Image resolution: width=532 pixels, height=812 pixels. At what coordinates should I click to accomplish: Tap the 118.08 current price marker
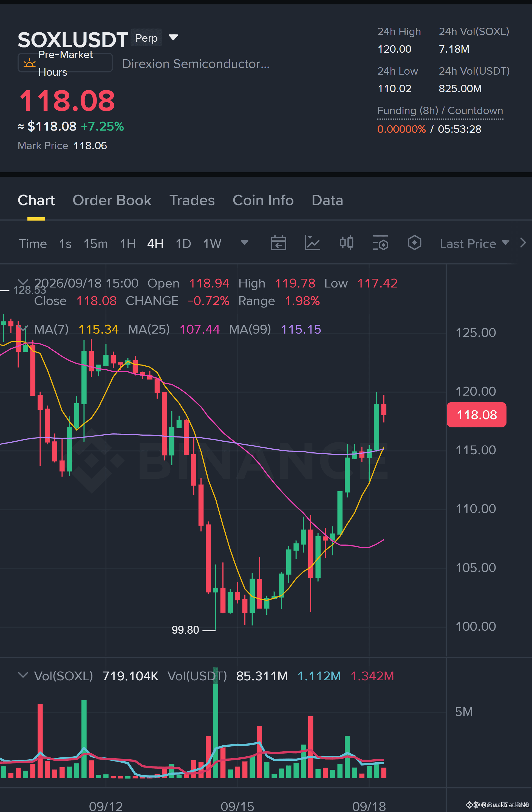pyautogui.click(x=476, y=415)
